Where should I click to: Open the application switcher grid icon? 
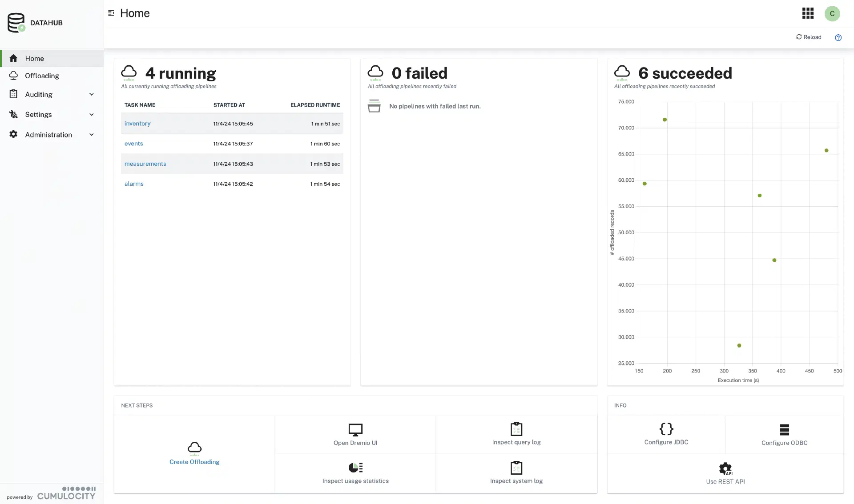coord(808,13)
